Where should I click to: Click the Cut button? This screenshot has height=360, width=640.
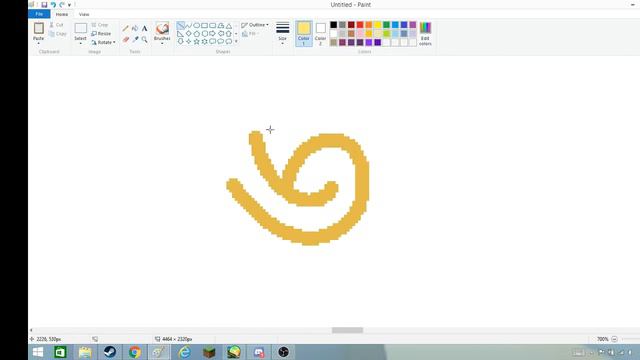[56, 25]
